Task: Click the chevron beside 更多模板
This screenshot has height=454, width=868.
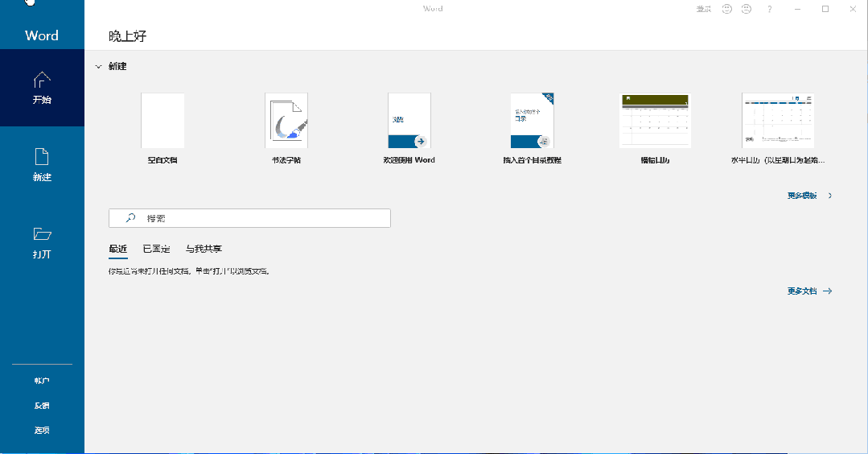Action: 830,196
